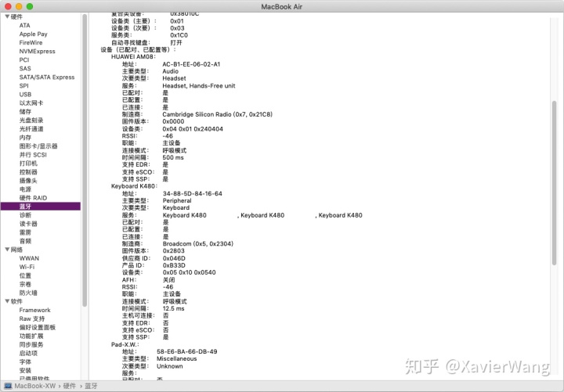Select the highlighted 蓝牙 sidebar item
Screen dimensions: 564x392
[x=41, y=207]
